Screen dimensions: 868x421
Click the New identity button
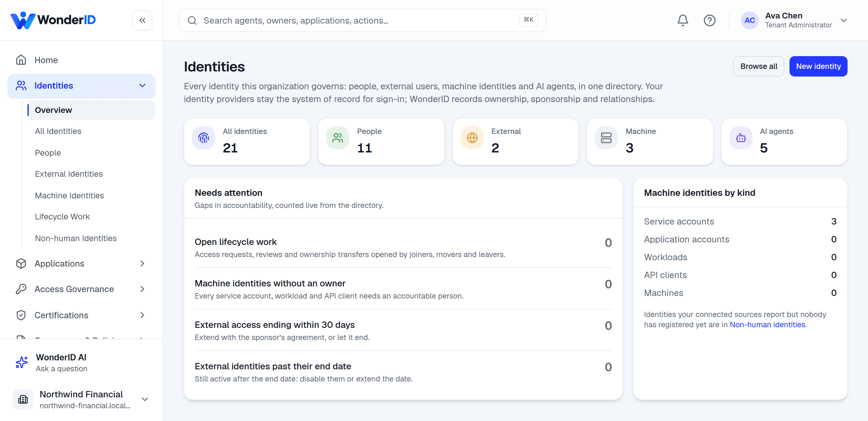click(x=818, y=66)
